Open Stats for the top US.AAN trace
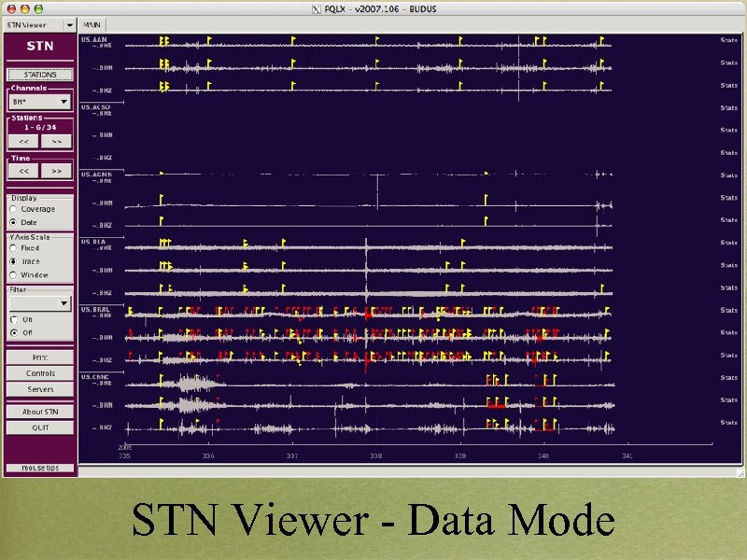The image size is (747, 560). point(728,41)
